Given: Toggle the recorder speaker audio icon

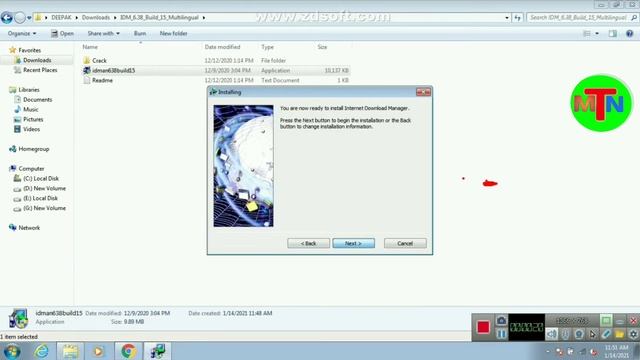Looking at the screenshot, I should click(551, 334).
